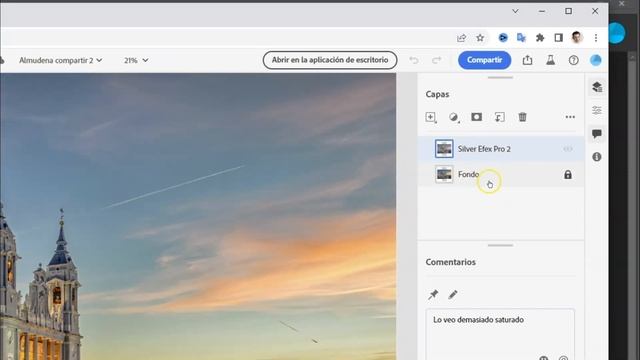This screenshot has width=640, height=360.
Task: Open the comments panel from right sidebar
Action: click(x=597, y=134)
